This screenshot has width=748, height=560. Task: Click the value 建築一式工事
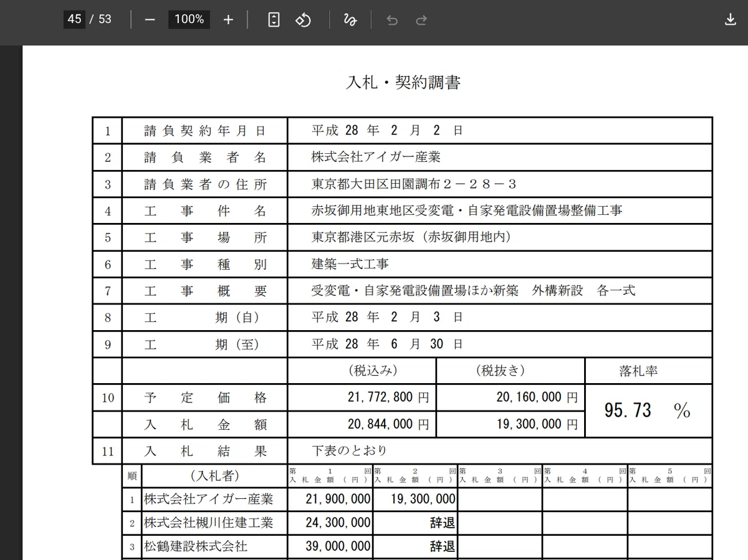tap(350, 264)
